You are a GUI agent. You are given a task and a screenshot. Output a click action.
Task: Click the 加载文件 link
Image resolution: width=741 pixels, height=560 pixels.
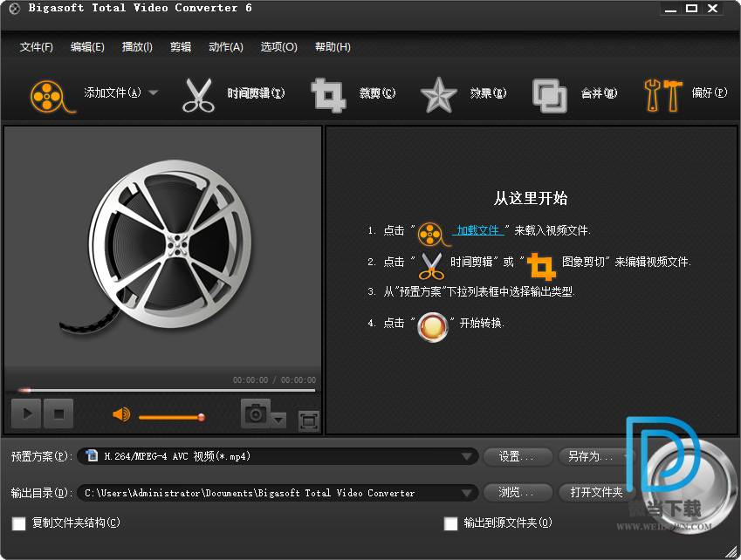point(477,230)
